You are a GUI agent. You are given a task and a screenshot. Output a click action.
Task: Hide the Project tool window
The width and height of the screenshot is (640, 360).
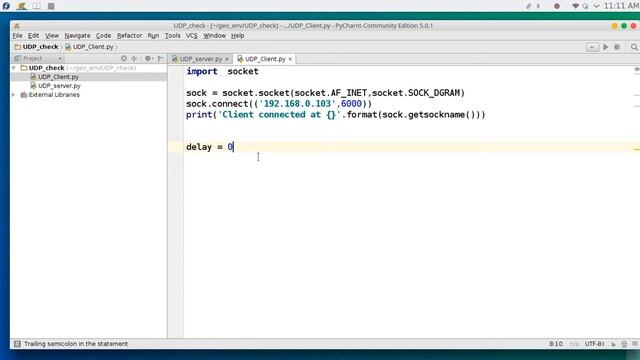pyautogui.click(x=160, y=59)
